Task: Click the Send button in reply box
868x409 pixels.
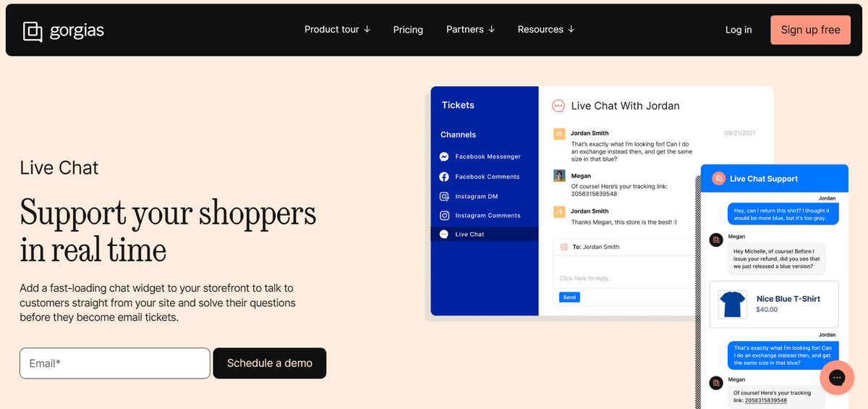Action: 569,298
